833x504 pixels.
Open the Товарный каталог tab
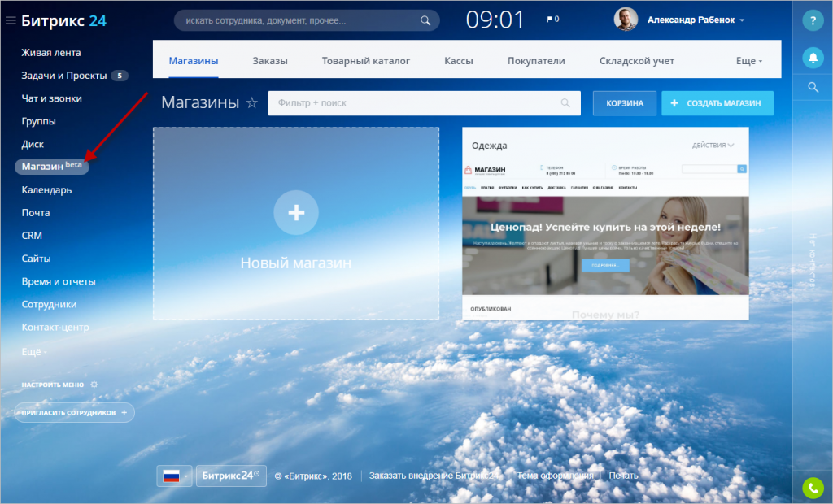point(365,61)
